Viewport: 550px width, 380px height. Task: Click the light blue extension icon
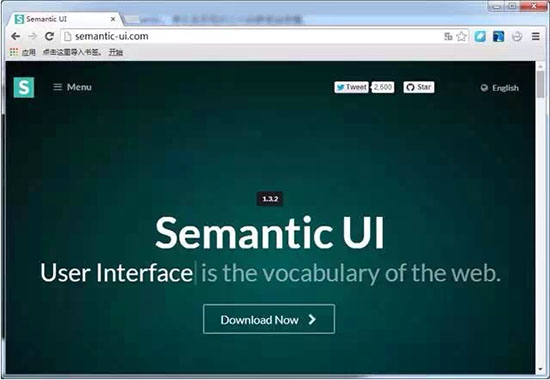(x=480, y=36)
